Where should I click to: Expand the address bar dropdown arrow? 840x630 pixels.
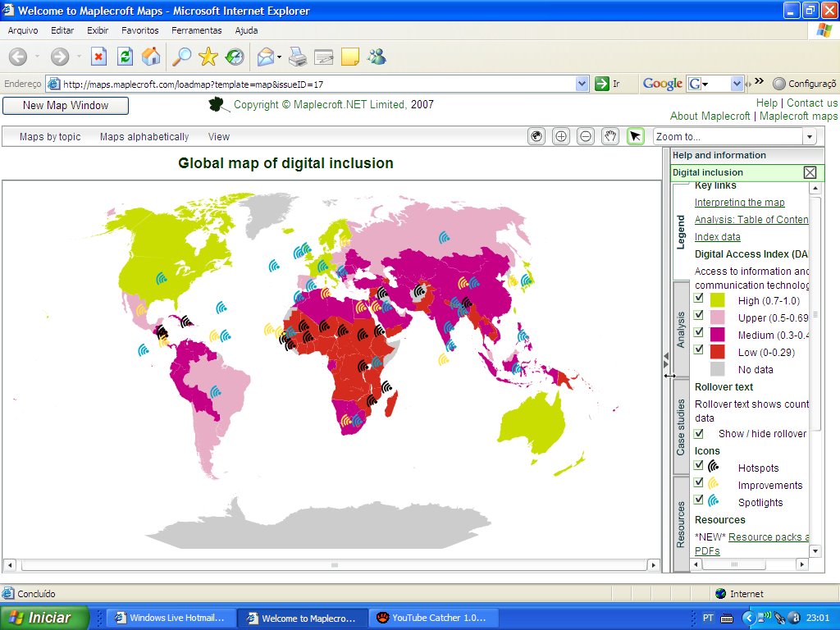click(x=582, y=84)
